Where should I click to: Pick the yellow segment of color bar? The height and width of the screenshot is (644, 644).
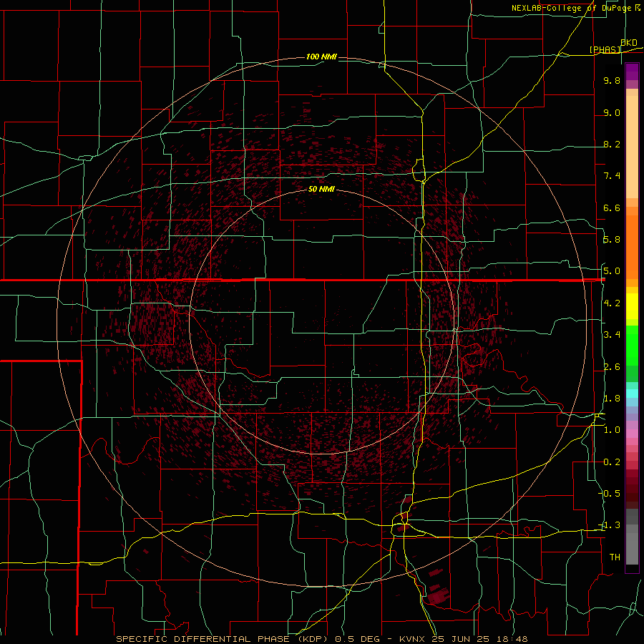tap(632, 306)
